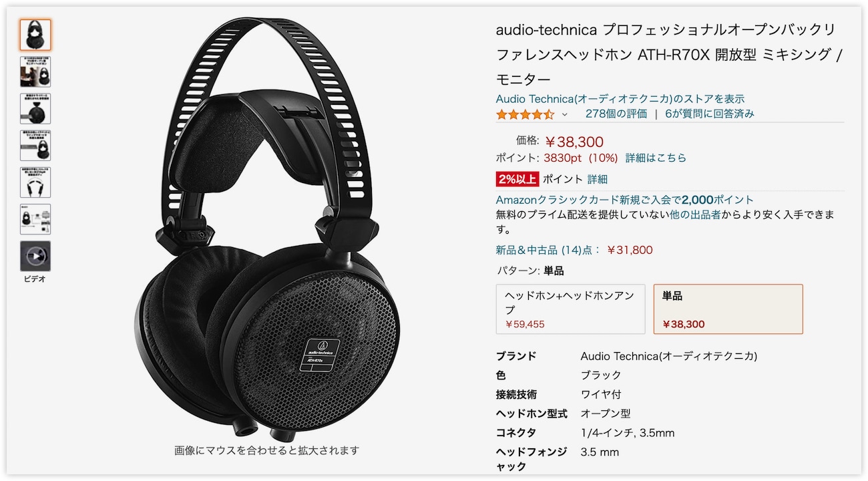
Task: Play the product video thumbnail
Action: click(x=35, y=256)
